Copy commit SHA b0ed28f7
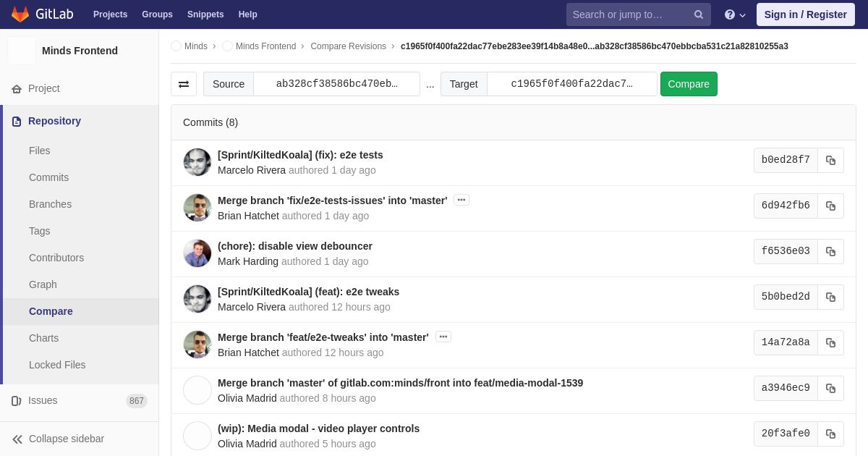The height and width of the screenshot is (456, 868). (x=830, y=160)
